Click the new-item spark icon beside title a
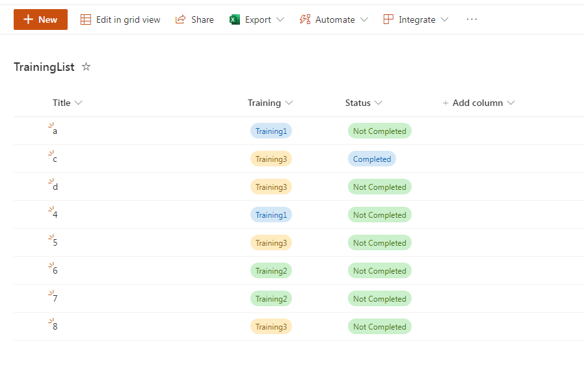This screenshot has width=584, height=392. (x=51, y=126)
